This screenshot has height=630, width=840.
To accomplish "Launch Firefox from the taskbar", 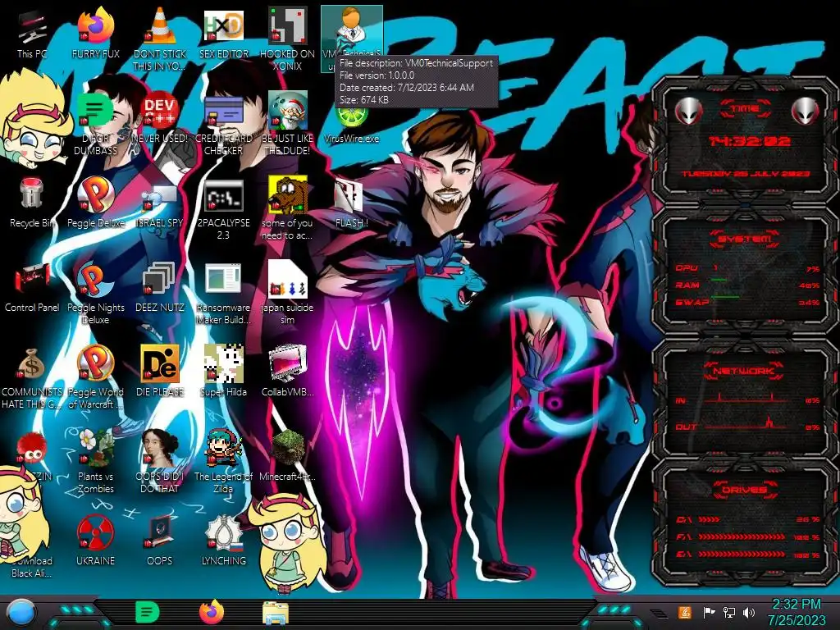I will click(212, 612).
